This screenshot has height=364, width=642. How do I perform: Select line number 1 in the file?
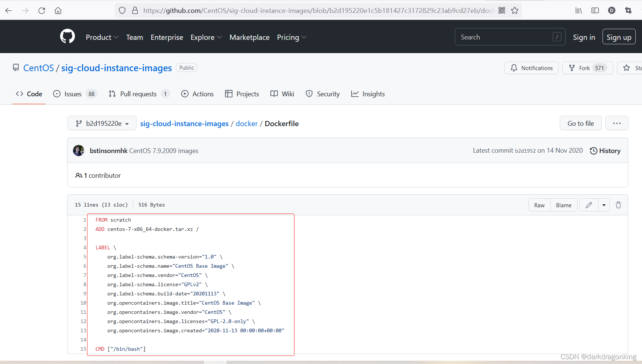point(84,220)
